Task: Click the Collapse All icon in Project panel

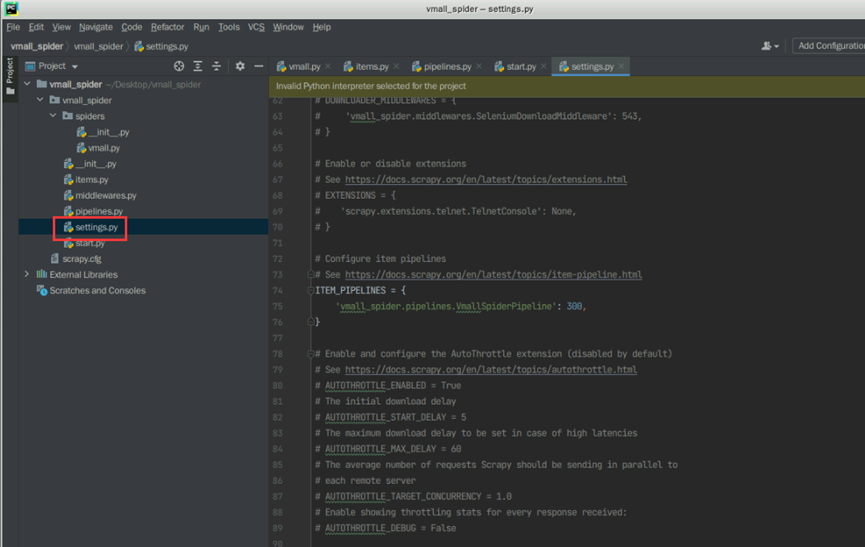Action: (216, 66)
